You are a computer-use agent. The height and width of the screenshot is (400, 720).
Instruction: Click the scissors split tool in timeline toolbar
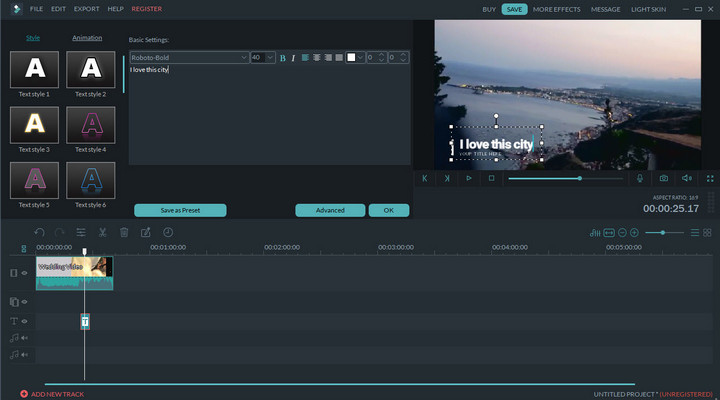click(x=102, y=232)
